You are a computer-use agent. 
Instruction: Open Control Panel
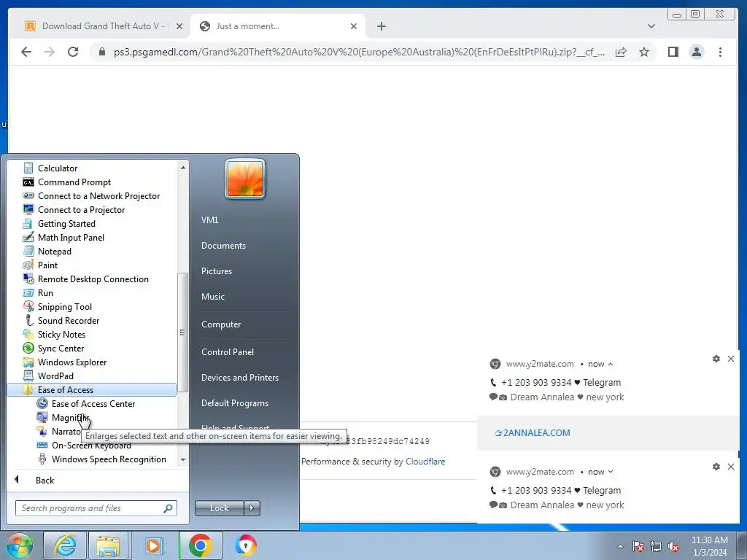(228, 351)
